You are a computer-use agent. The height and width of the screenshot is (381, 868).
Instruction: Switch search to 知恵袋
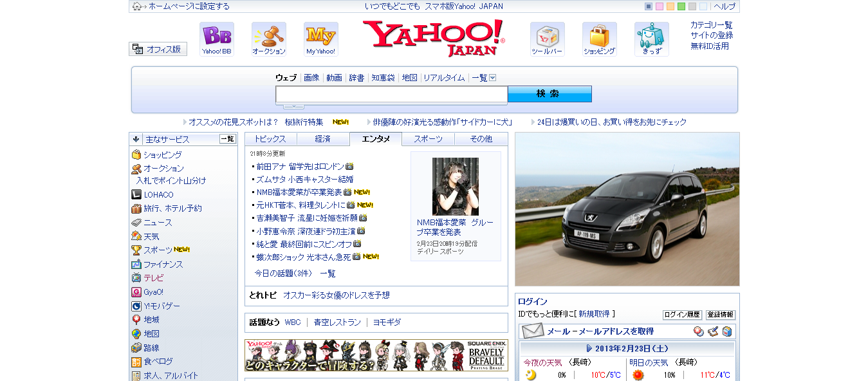(x=383, y=78)
